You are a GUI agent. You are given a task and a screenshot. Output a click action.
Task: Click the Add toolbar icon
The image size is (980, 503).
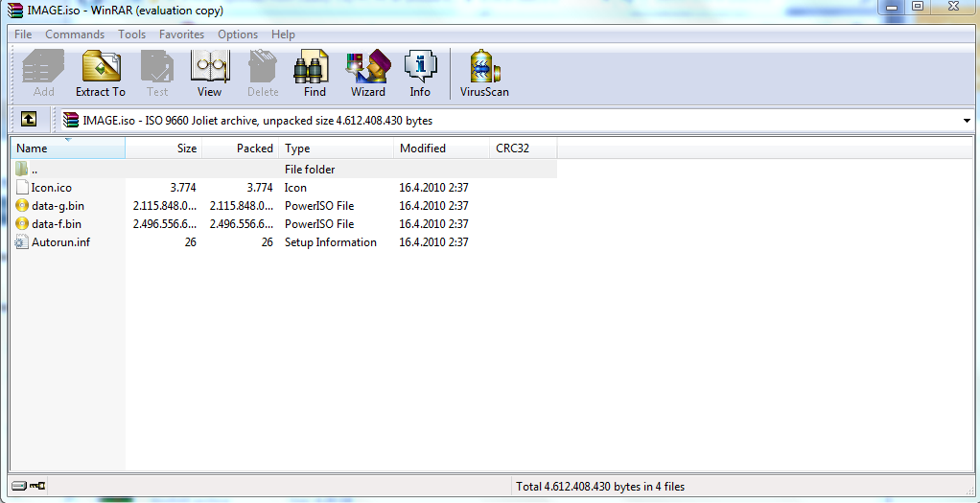[x=44, y=74]
